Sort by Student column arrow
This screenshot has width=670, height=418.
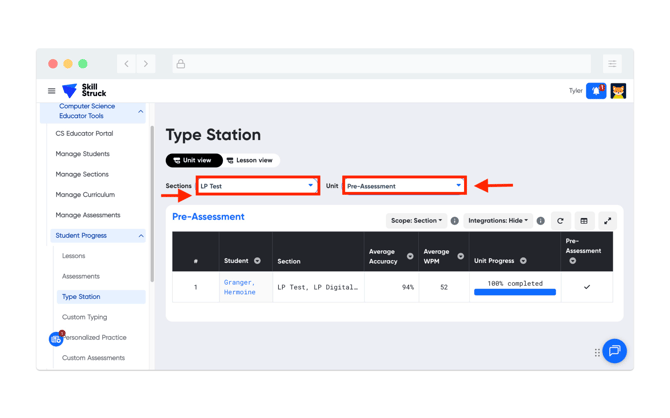(x=257, y=261)
